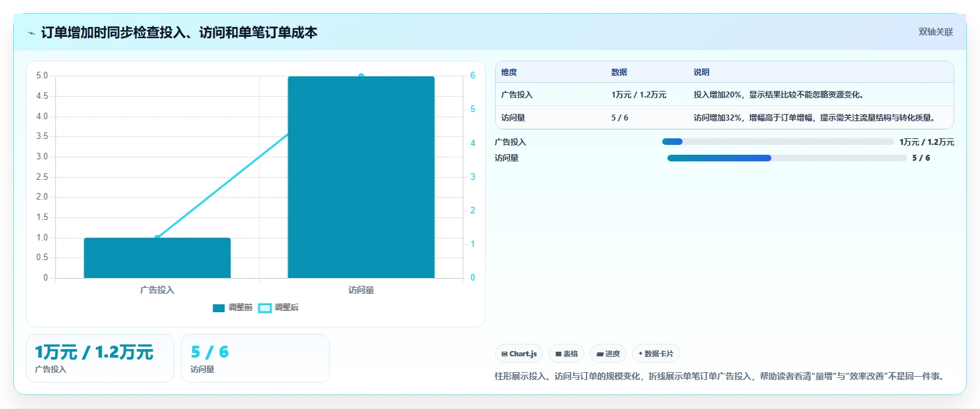This screenshot has width=980, height=409.
Task: Click the 访问量 progress bar
Action: (787, 158)
